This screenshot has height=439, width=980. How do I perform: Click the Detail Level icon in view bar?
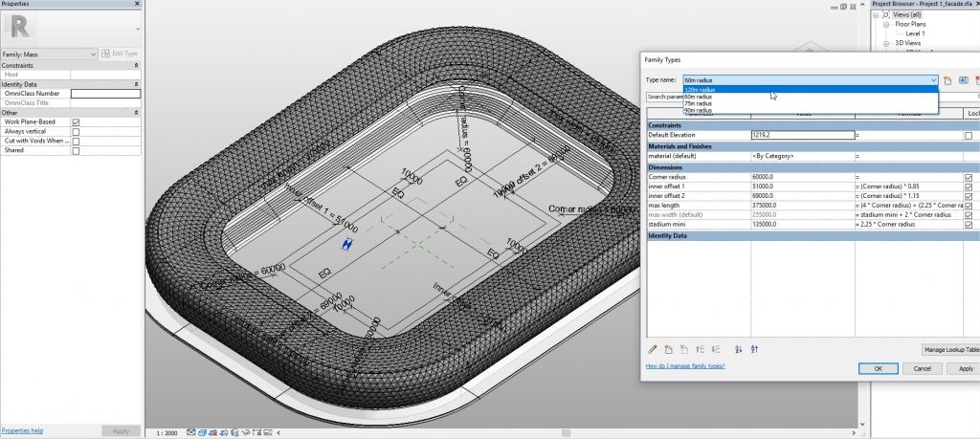click(x=191, y=432)
